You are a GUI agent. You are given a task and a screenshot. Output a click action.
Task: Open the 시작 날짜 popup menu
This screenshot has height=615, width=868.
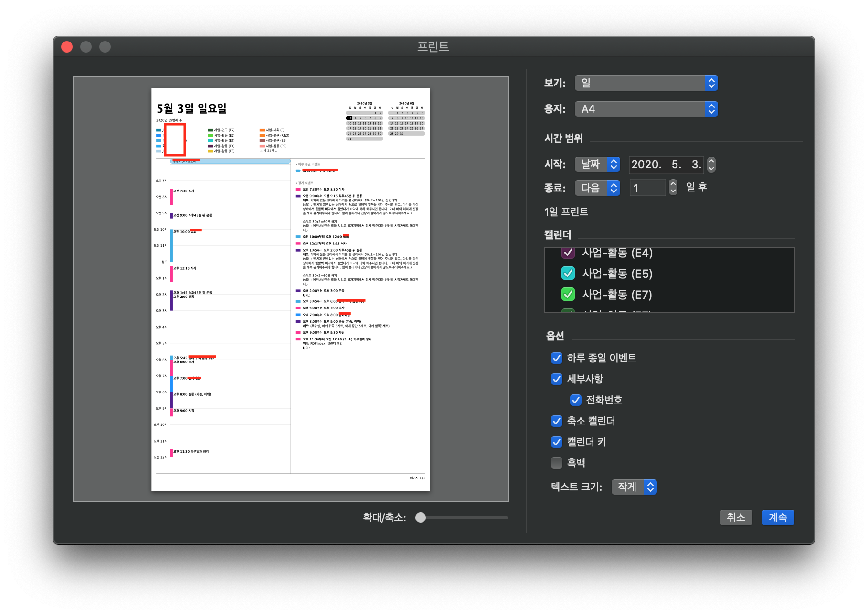click(597, 164)
